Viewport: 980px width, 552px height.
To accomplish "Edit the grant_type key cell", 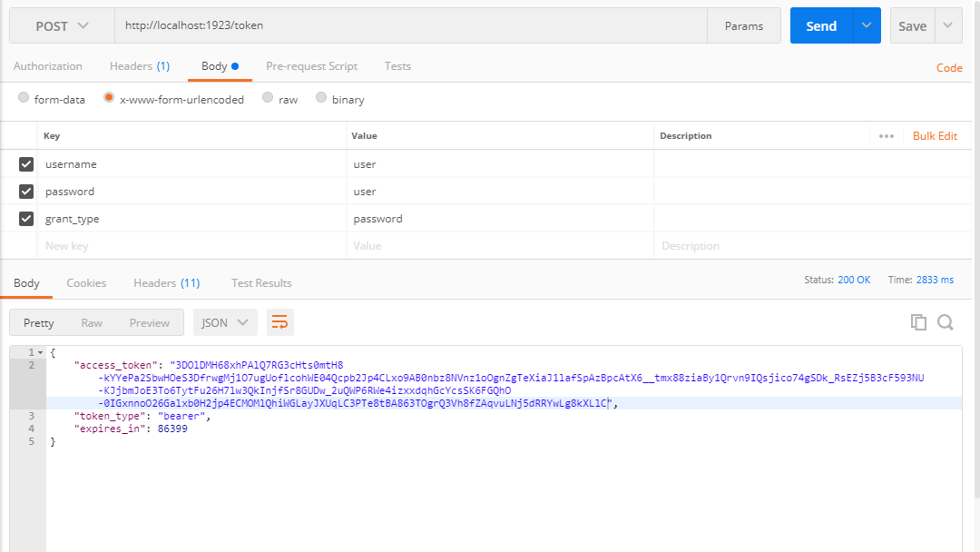I will pyautogui.click(x=191, y=219).
